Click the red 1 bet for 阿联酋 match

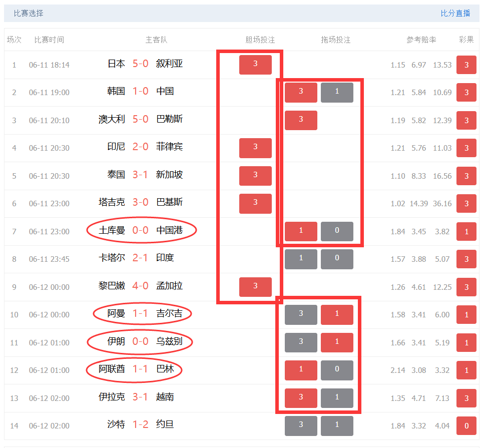301,370
